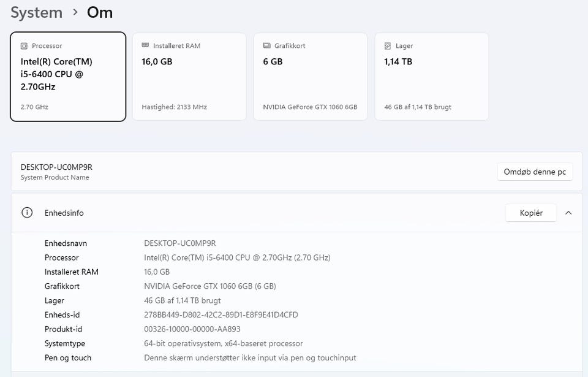Click the Enhedsinfo info circle icon
Image resolution: width=588 pixels, height=377 pixels.
pos(27,213)
